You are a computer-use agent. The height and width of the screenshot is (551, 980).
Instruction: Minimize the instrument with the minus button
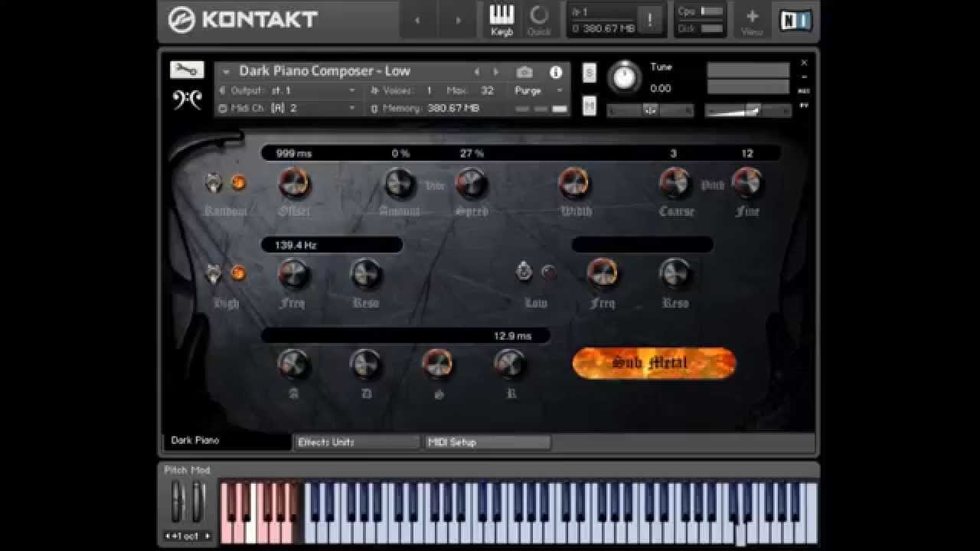pos(804,77)
